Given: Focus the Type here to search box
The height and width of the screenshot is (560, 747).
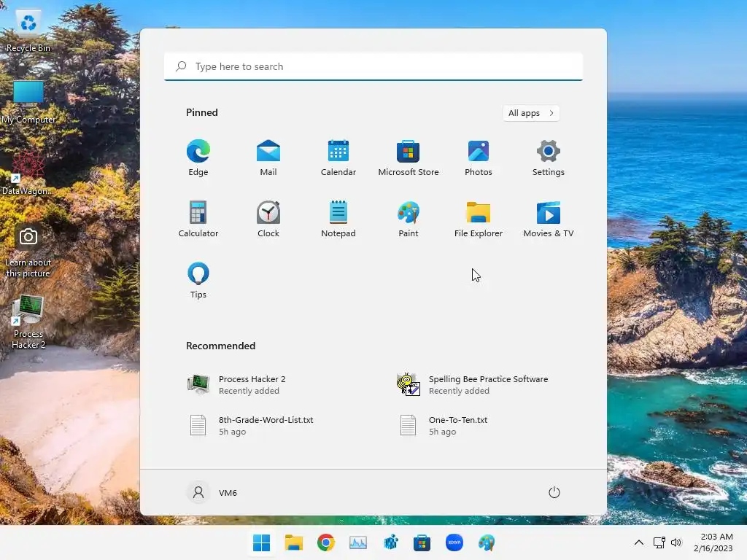Looking at the screenshot, I should [x=373, y=66].
